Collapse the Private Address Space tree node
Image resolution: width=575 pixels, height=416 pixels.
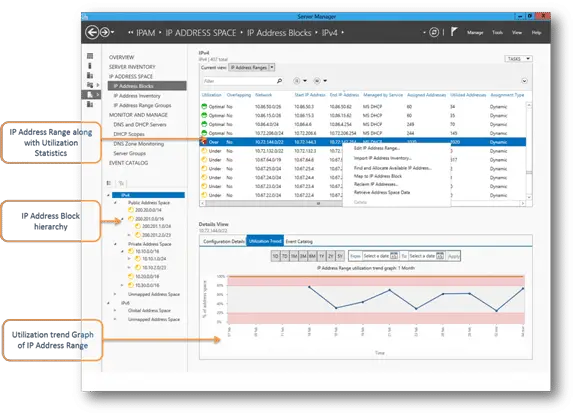pyautogui.click(x=115, y=244)
